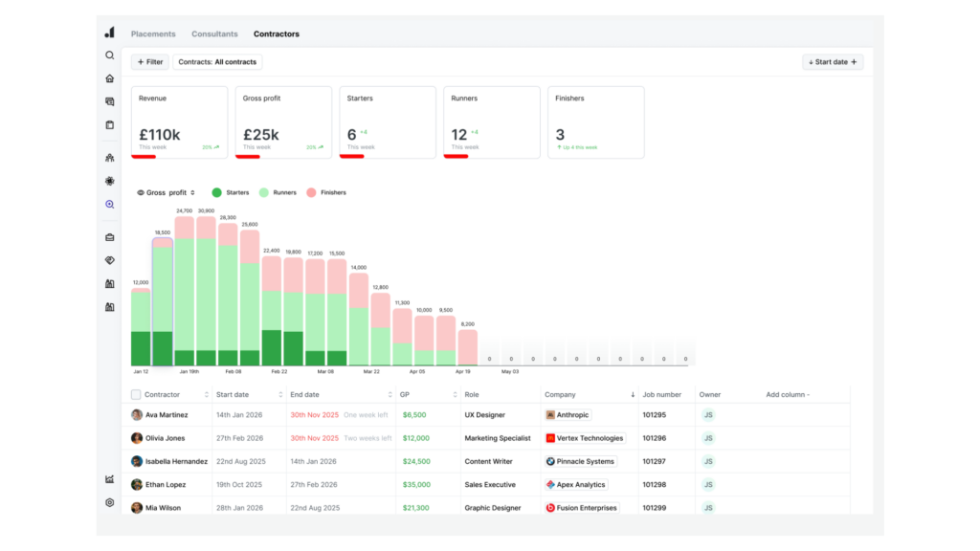
Task: Open the chat messages sidebar icon
Action: click(x=109, y=101)
